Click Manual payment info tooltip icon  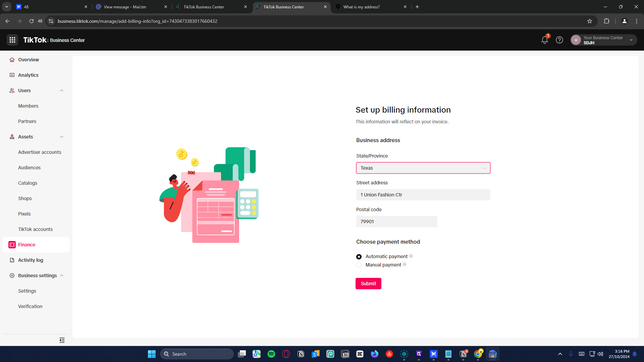[405, 264]
